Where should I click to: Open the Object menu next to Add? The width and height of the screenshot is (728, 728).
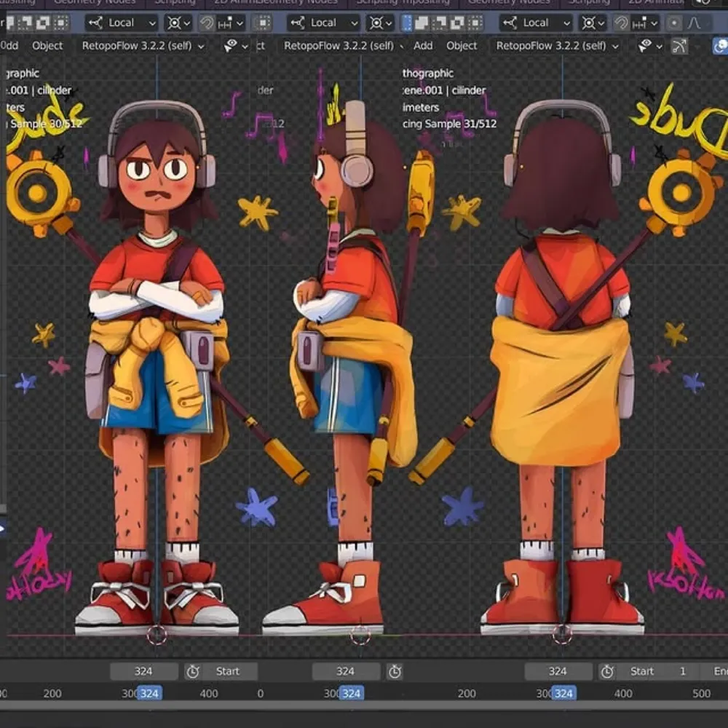tap(462, 46)
